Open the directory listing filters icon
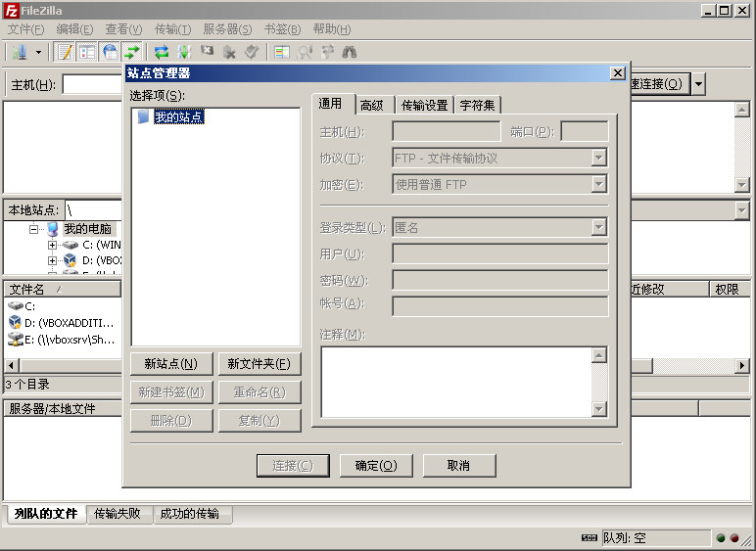This screenshot has width=756, height=551. 282,52
